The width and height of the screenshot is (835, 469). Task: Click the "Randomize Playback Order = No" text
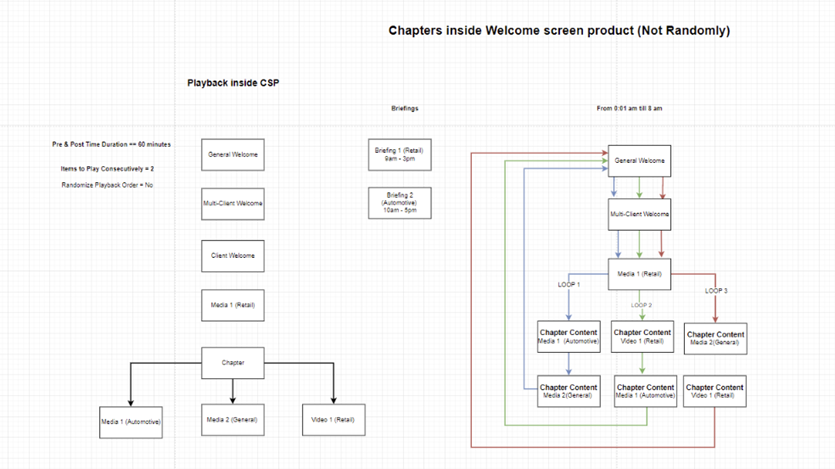click(107, 185)
